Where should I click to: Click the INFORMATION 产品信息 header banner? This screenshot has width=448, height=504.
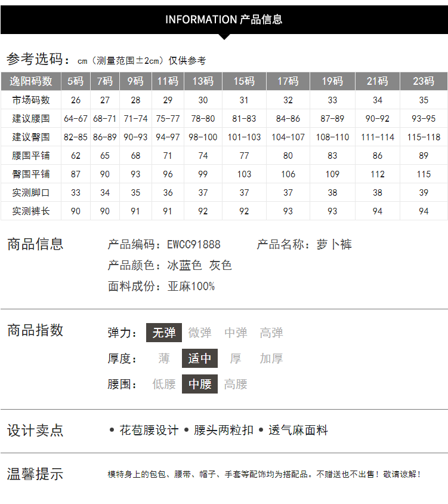(x=224, y=20)
